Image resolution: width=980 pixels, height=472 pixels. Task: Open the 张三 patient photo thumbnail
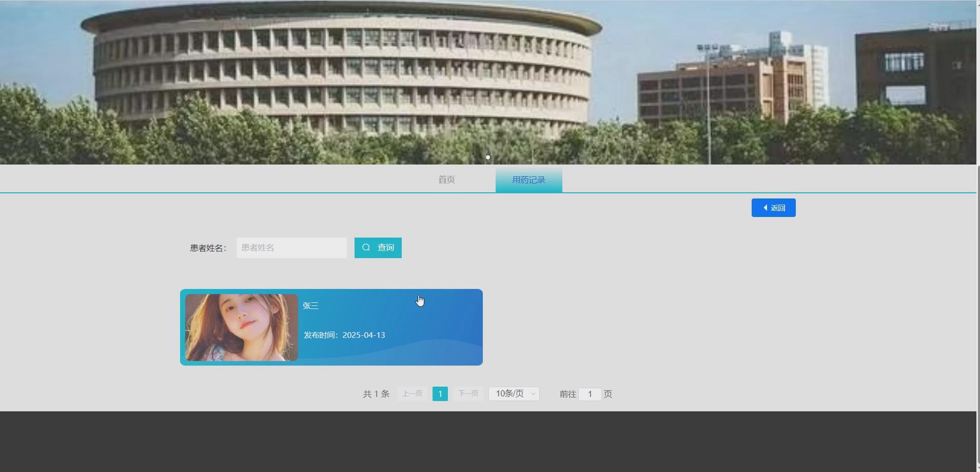242,327
